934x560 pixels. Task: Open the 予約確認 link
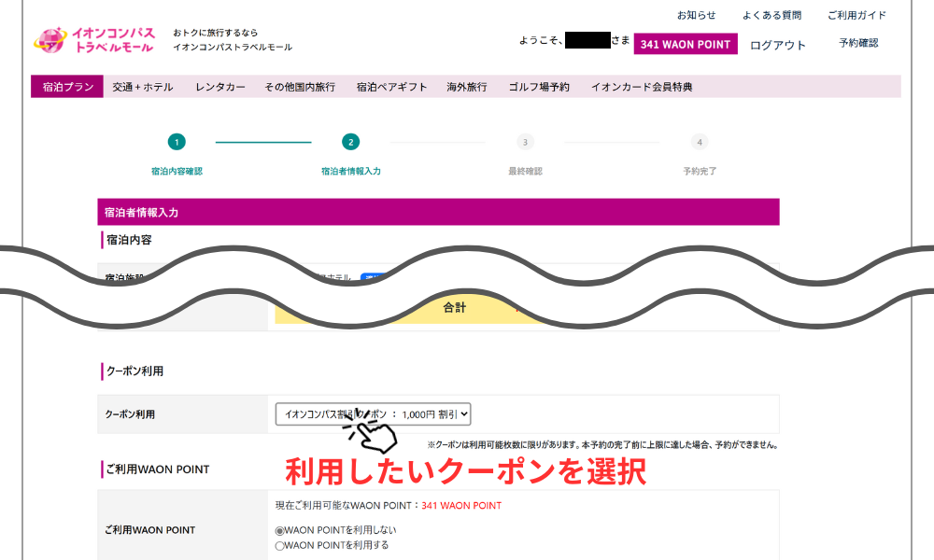pyautogui.click(x=858, y=43)
